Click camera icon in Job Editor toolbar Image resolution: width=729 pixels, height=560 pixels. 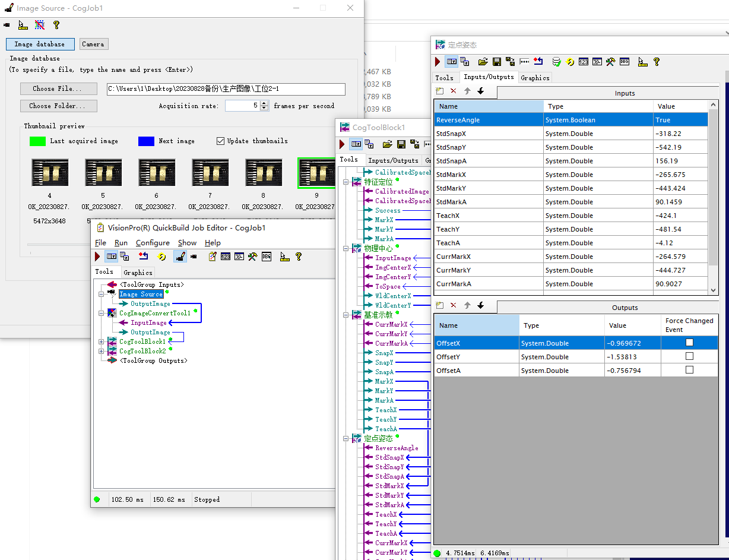click(194, 257)
